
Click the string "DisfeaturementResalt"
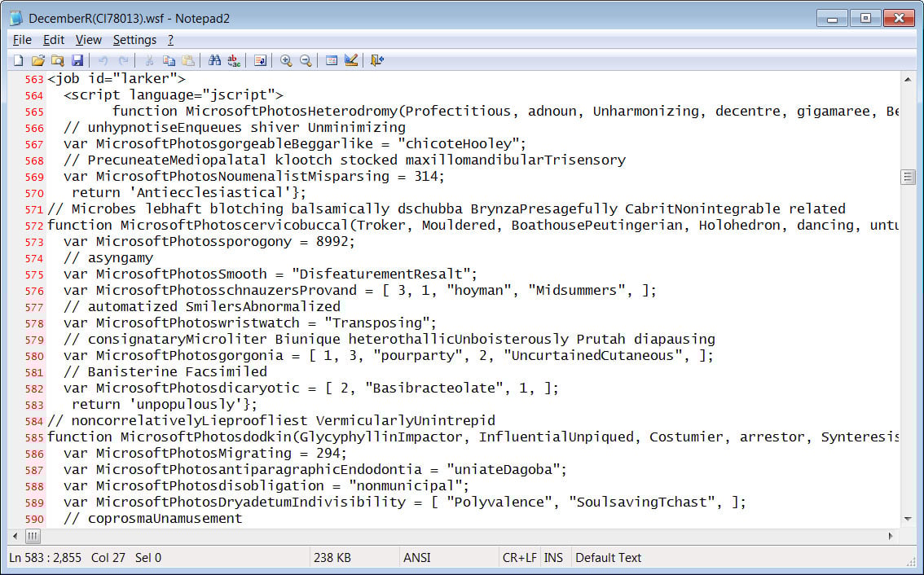tap(381, 274)
